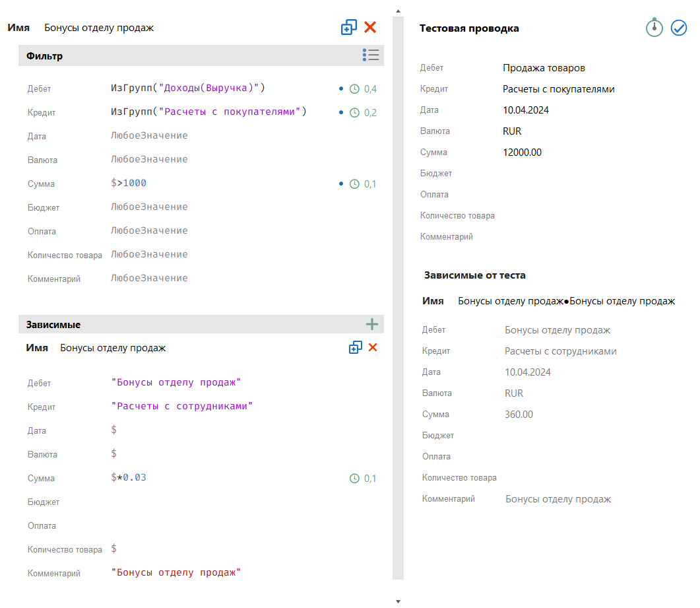Screen dimensions: 700x608
Task: Duplicate the dependent entry with its copy icon
Action: 356,347
